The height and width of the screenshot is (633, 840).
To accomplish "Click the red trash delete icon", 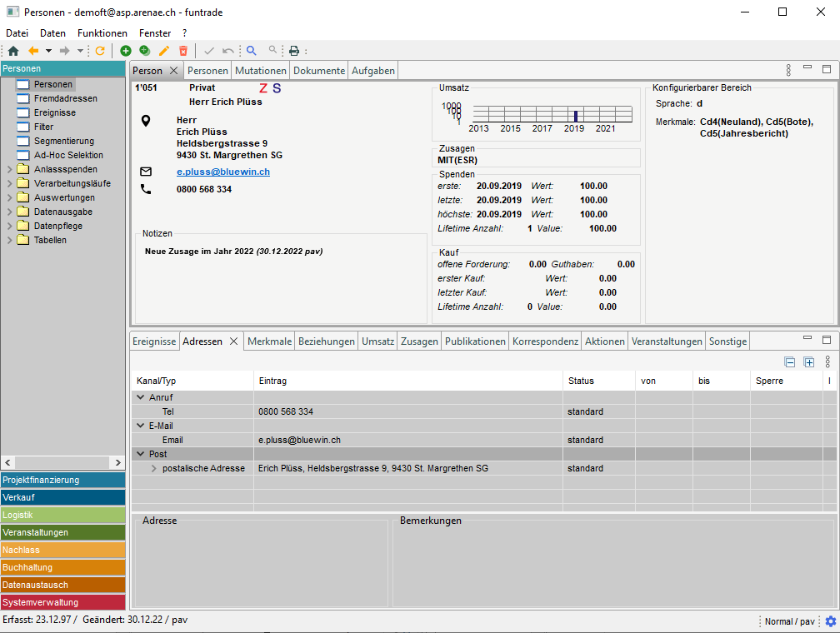I will (x=183, y=51).
